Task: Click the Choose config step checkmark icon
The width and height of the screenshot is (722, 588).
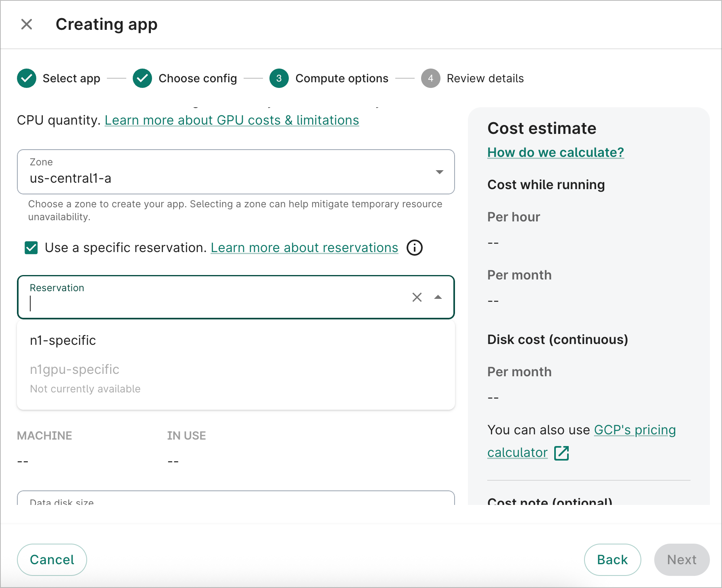Action: pyautogui.click(x=142, y=78)
